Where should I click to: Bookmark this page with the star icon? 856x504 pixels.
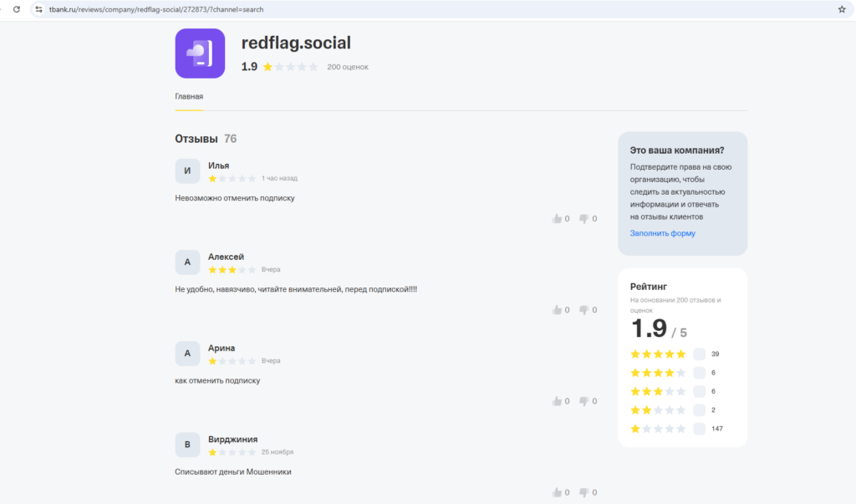tap(842, 9)
